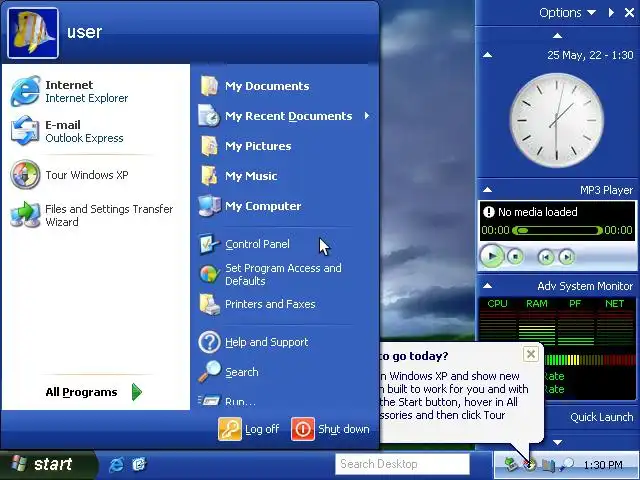
Task: Open the My Documents folder
Action: tap(255, 86)
